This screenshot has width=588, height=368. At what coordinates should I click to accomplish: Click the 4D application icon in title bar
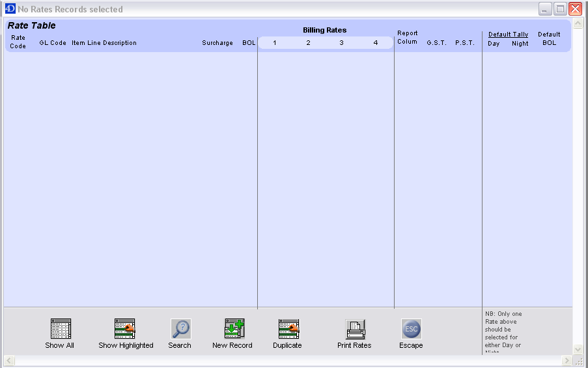(x=10, y=9)
